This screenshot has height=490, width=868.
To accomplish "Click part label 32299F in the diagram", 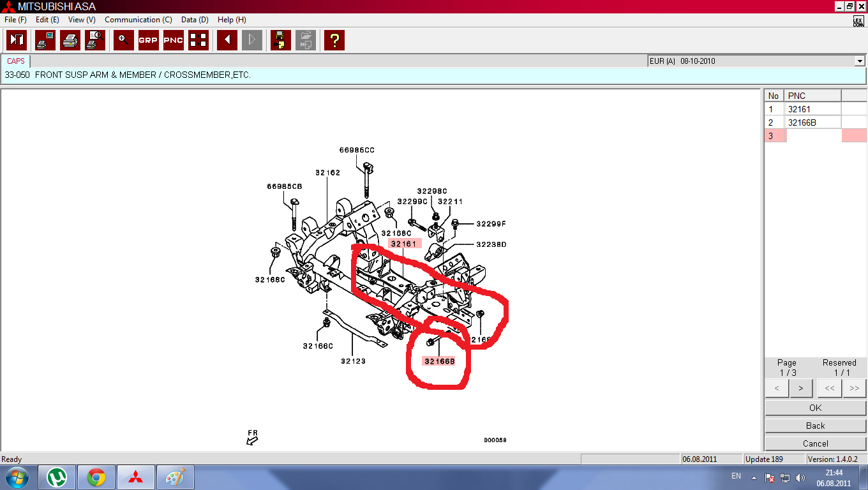I will [491, 223].
